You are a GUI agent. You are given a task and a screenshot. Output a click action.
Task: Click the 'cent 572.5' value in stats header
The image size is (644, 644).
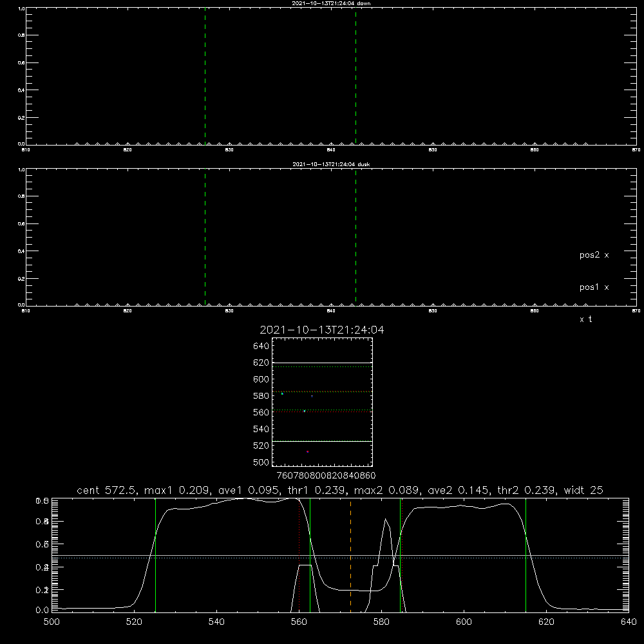coord(108,490)
